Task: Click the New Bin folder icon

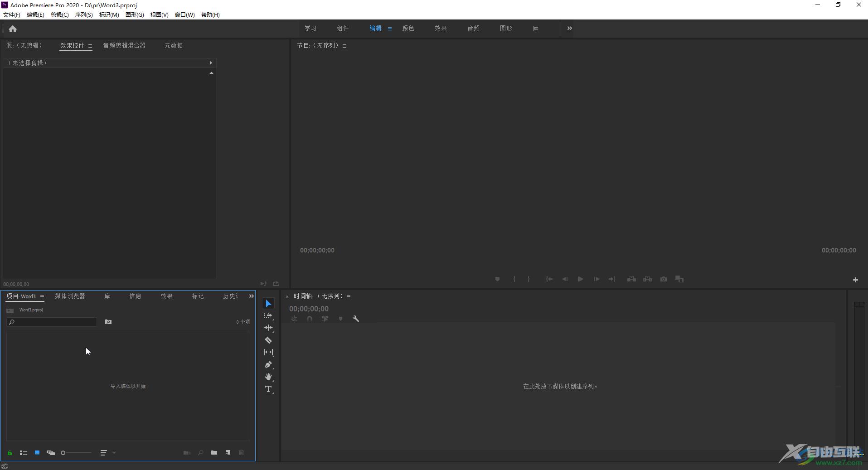Action: (x=214, y=452)
